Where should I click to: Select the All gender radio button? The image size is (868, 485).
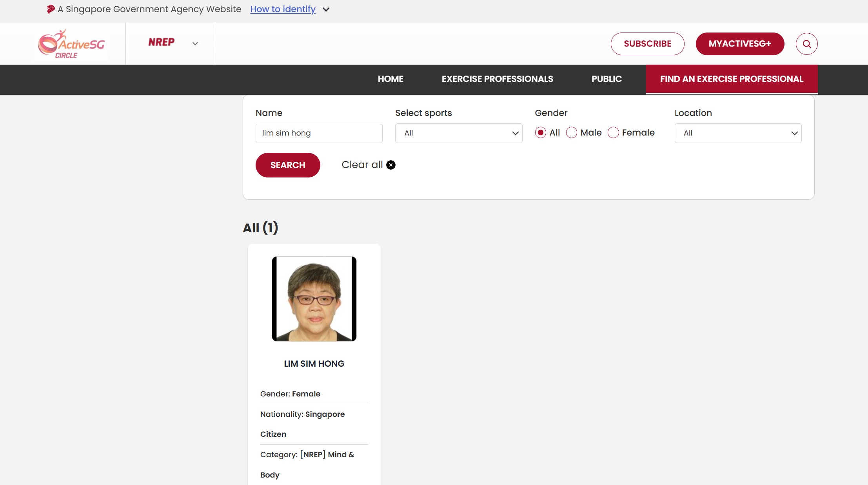(540, 133)
